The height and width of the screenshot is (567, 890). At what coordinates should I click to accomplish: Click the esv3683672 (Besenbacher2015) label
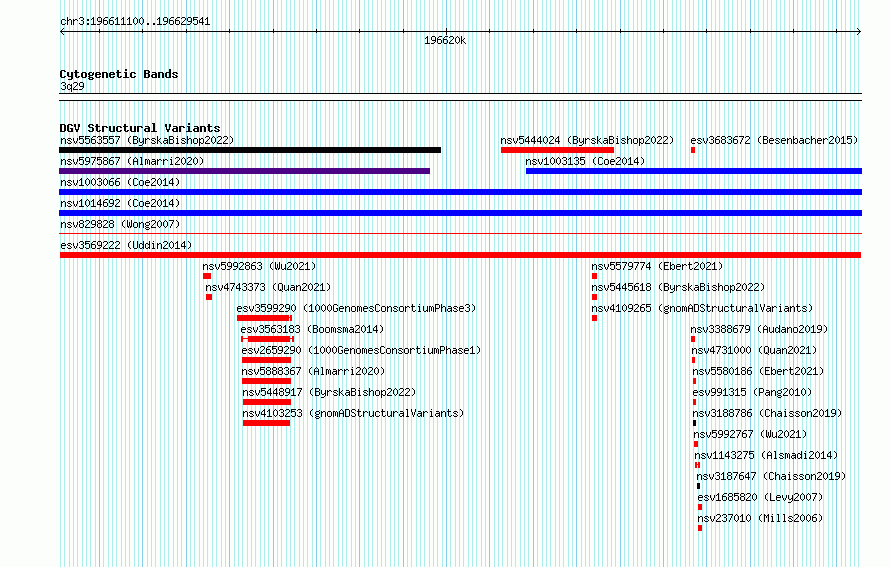tap(774, 140)
